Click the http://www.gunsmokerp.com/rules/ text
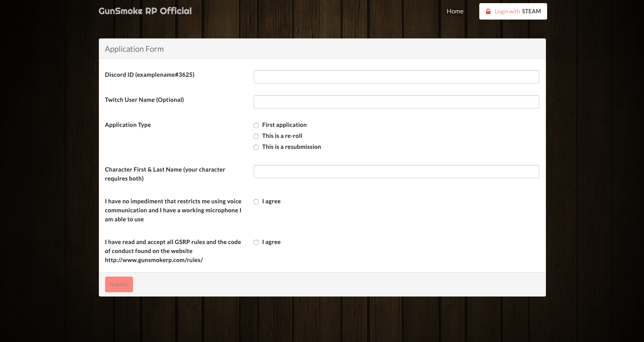This screenshot has height=342, width=644. click(x=154, y=260)
